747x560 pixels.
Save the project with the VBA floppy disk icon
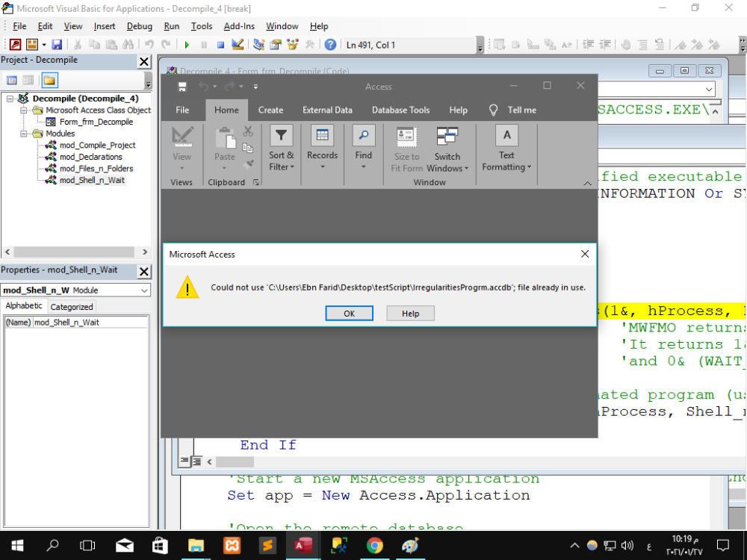[x=57, y=45]
